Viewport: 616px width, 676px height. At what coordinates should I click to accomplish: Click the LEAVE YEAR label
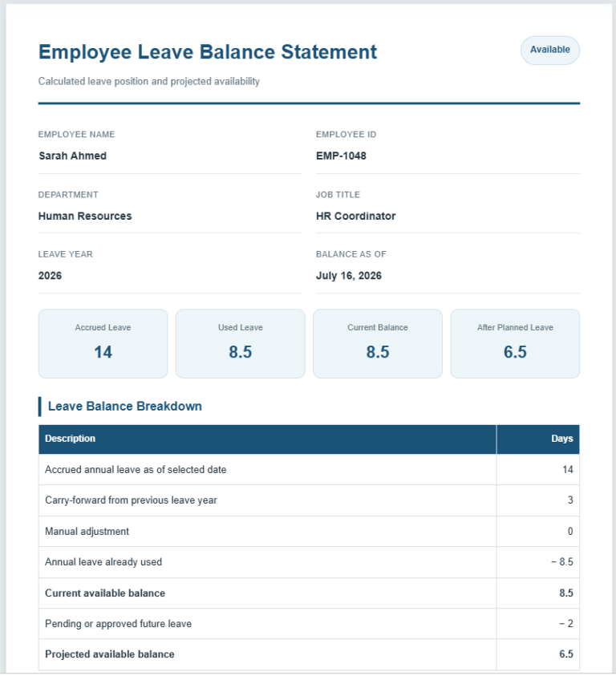(x=65, y=254)
